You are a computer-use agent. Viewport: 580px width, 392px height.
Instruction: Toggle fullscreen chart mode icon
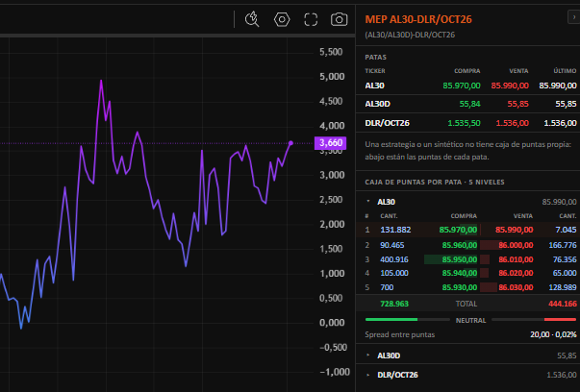[x=311, y=19]
